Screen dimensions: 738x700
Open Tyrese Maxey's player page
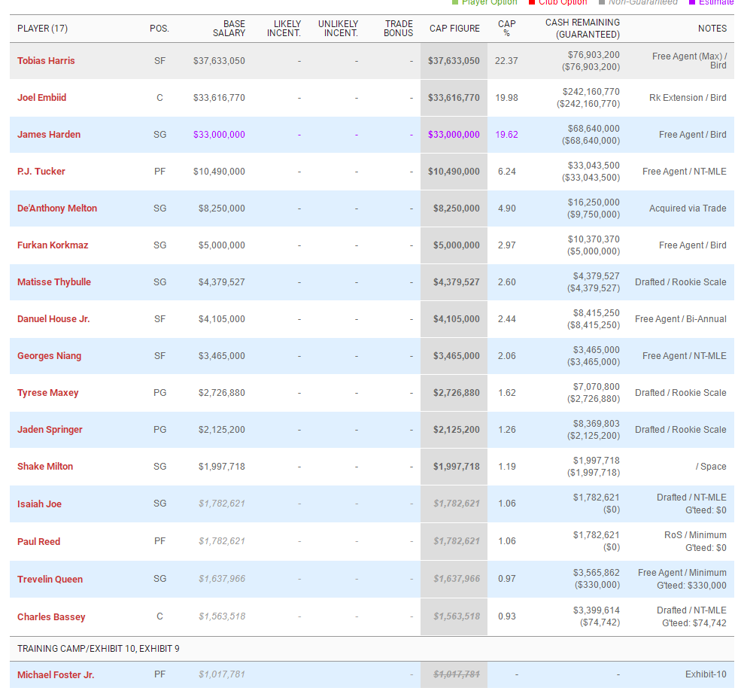click(48, 392)
